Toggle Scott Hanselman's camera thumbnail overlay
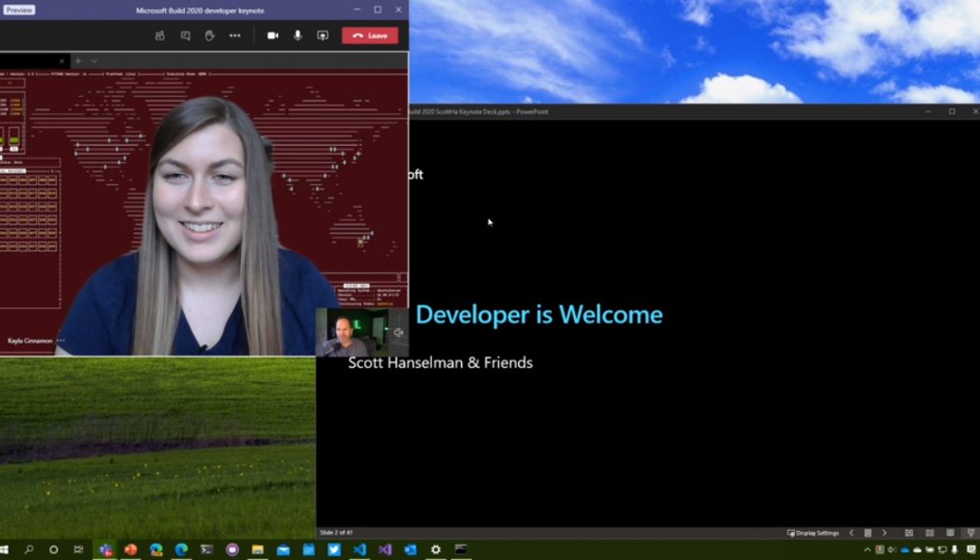The image size is (980, 560). (399, 333)
